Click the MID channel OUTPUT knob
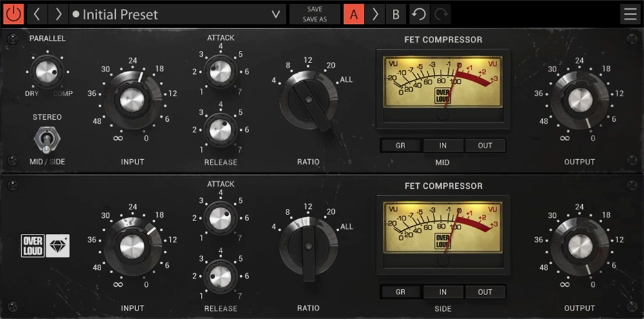Viewport: 644px width, 319px height. (580, 100)
